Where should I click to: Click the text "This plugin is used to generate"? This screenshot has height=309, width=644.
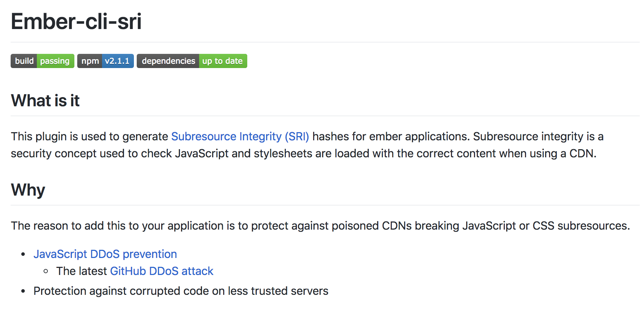[x=89, y=136]
